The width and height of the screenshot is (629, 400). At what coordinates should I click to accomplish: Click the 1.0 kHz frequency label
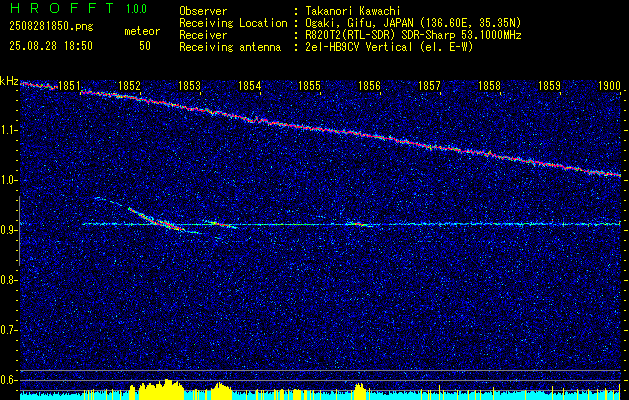[x=8, y=180]
